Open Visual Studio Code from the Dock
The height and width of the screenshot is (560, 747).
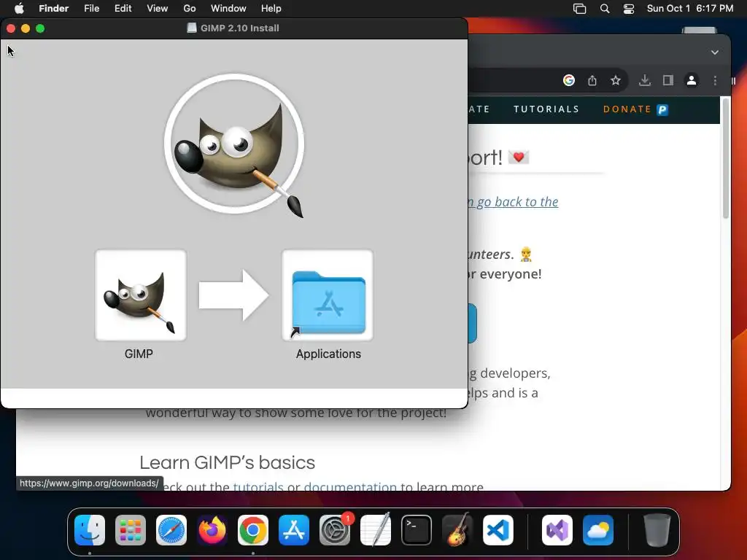point(498,530)
